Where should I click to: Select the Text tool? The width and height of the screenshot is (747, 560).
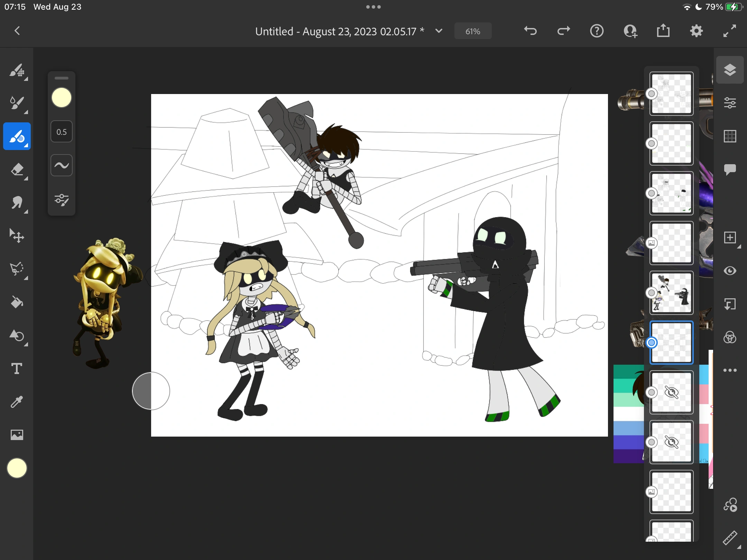17,368
